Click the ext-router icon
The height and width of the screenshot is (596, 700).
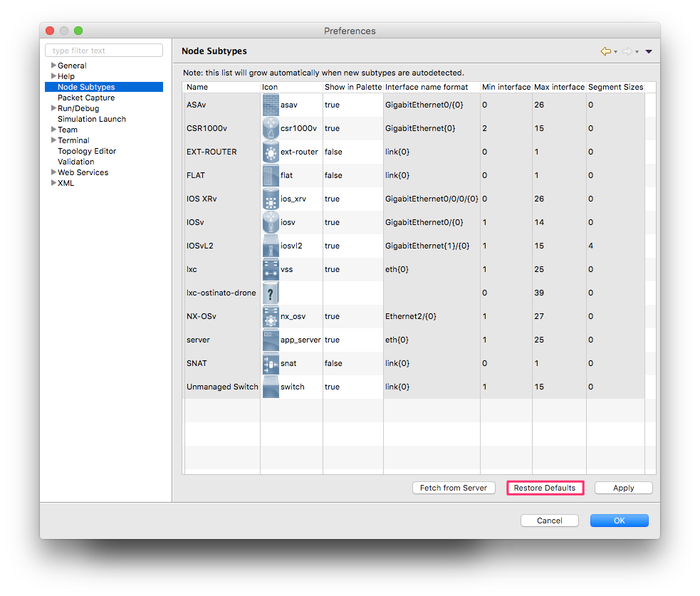click(x=271, y=152)
